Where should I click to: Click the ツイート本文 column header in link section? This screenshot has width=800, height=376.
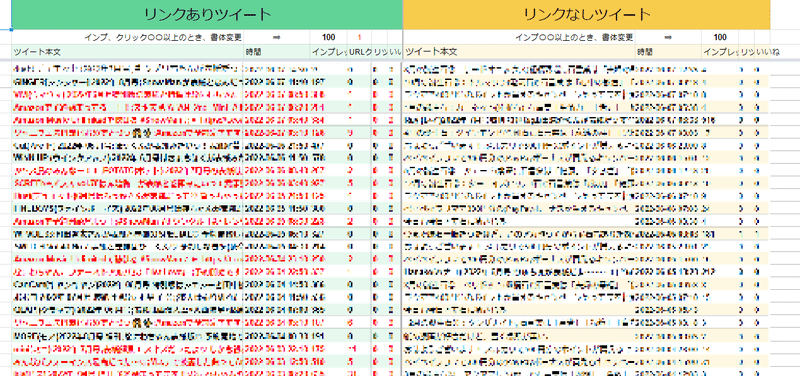tap(128, 52)
